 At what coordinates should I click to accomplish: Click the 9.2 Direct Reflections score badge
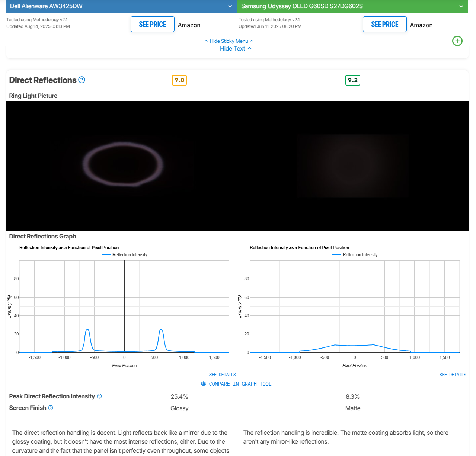point(353,80)
